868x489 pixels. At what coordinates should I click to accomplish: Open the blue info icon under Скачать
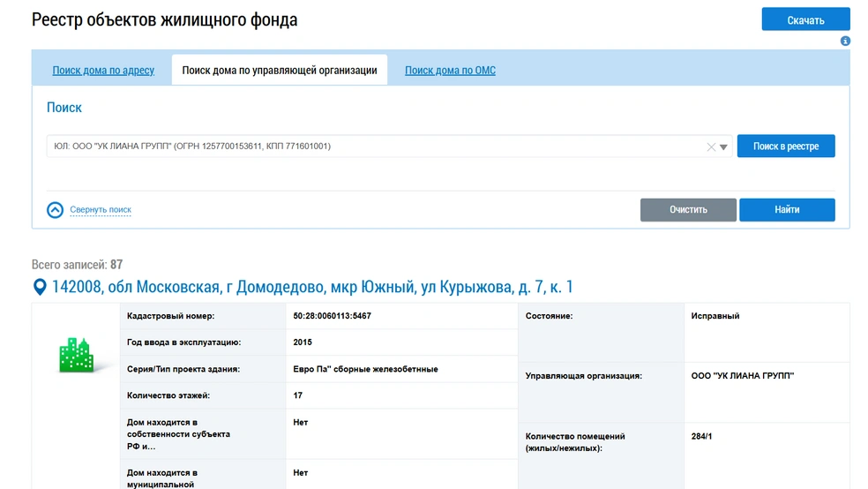click(x=845, y=41)
